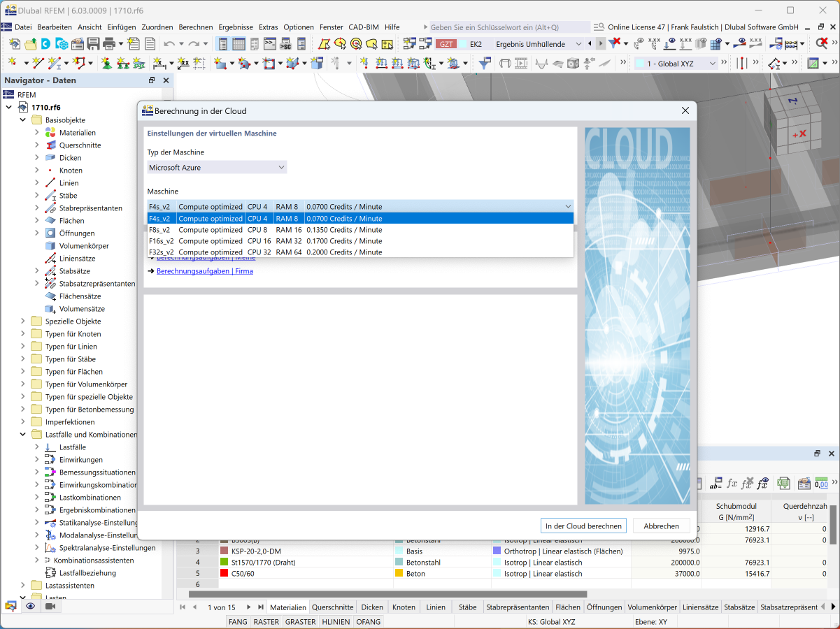Expand the Materialien tree node
Viewport: 840px width, 629px height.
coord(37,132)
